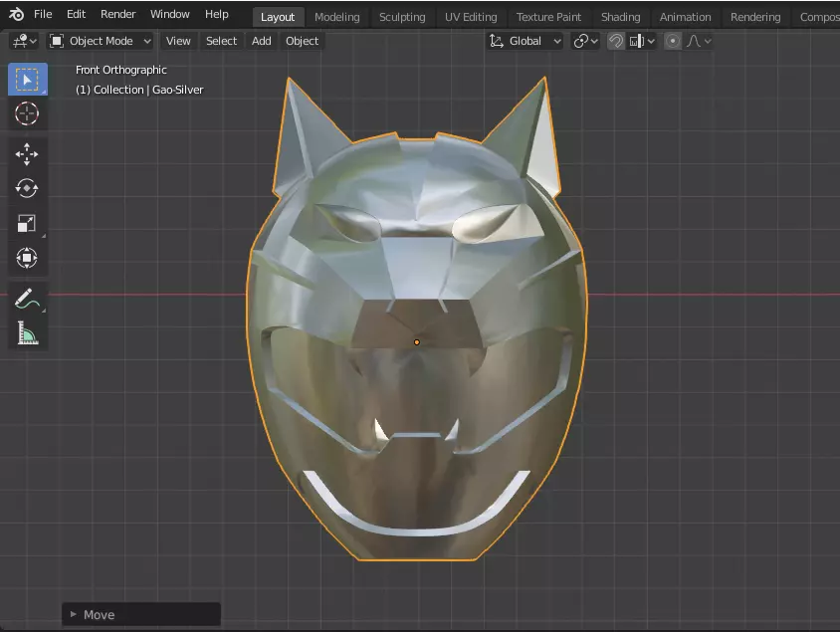
Task: Open the viewport Add menu
Action: [262, 41]
